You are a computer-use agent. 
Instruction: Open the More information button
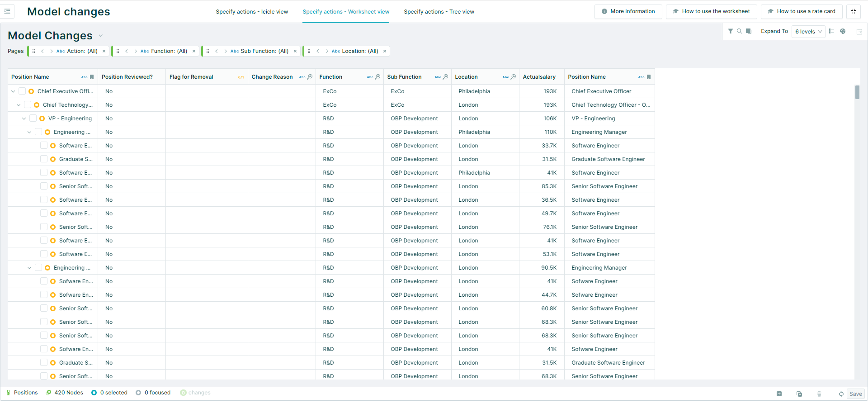coord(628,11)
